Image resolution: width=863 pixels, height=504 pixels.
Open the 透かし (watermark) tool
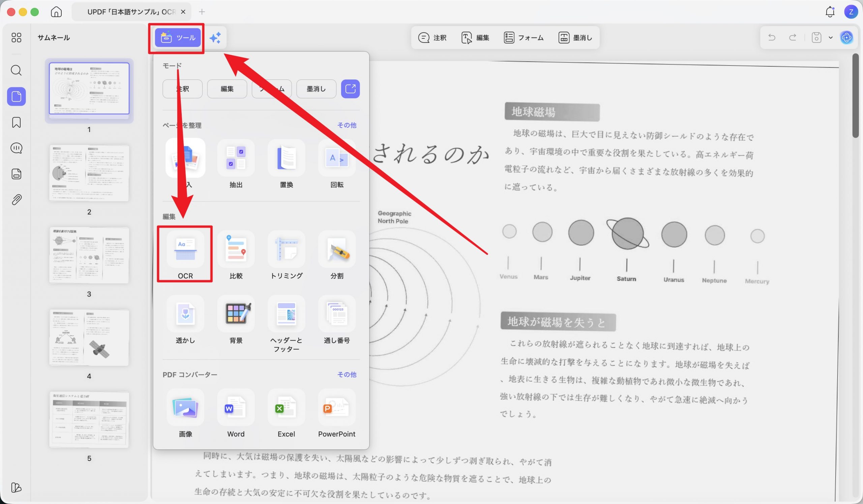(x=185, y=320)
